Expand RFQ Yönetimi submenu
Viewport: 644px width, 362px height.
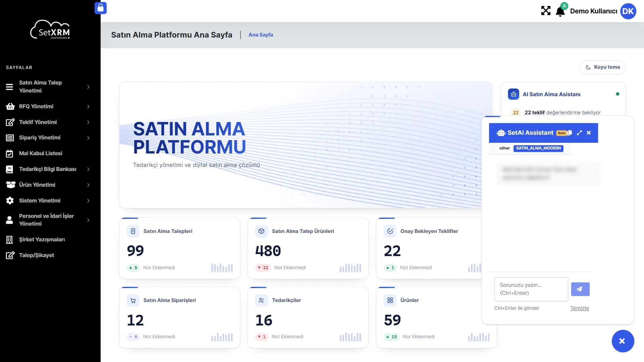(x=48, y=106)
